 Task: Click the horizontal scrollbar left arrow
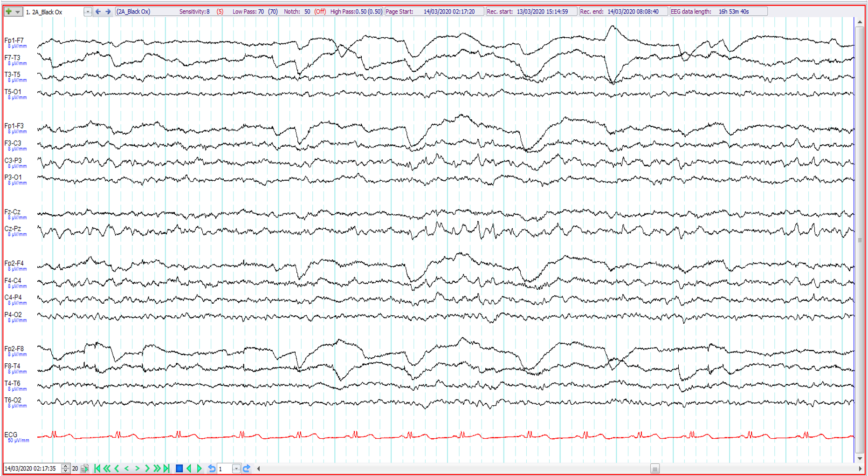pyautogui.click(x=259, y=469)
